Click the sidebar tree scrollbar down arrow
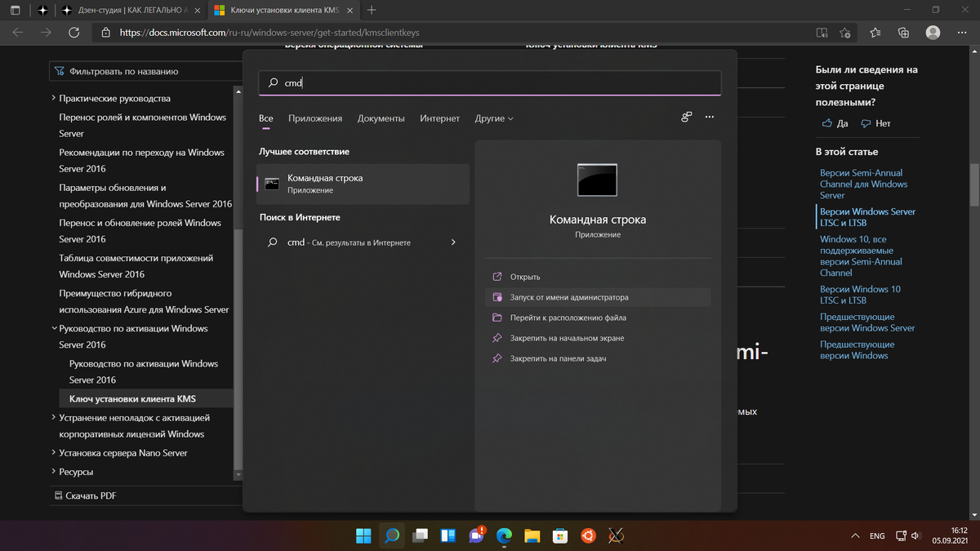 click(x=238, y=474)
